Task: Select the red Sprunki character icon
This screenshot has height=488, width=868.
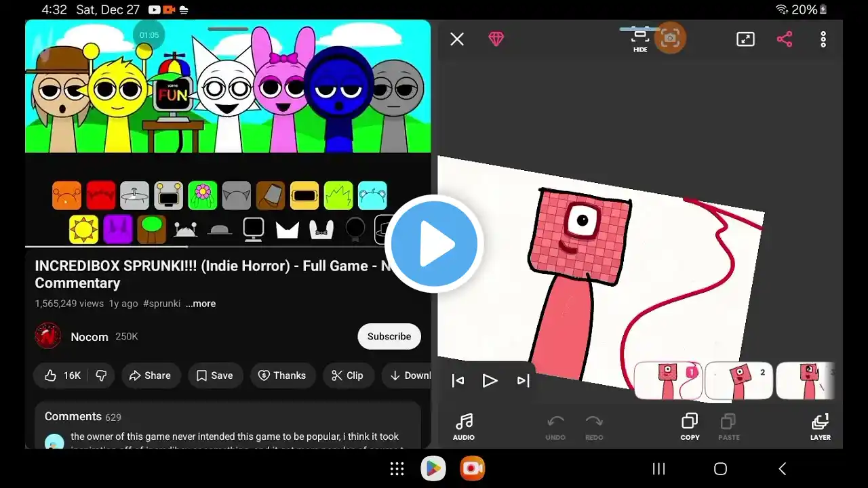Action: click(100, 196)
